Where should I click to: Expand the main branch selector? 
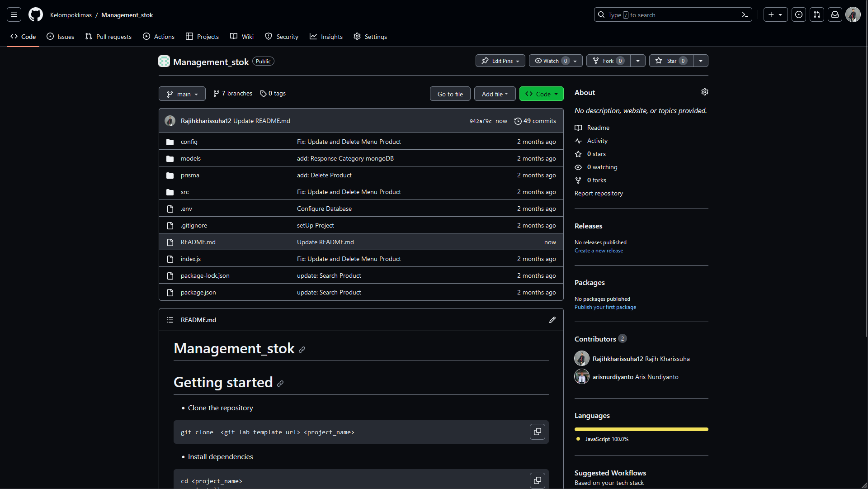point(182,94)
